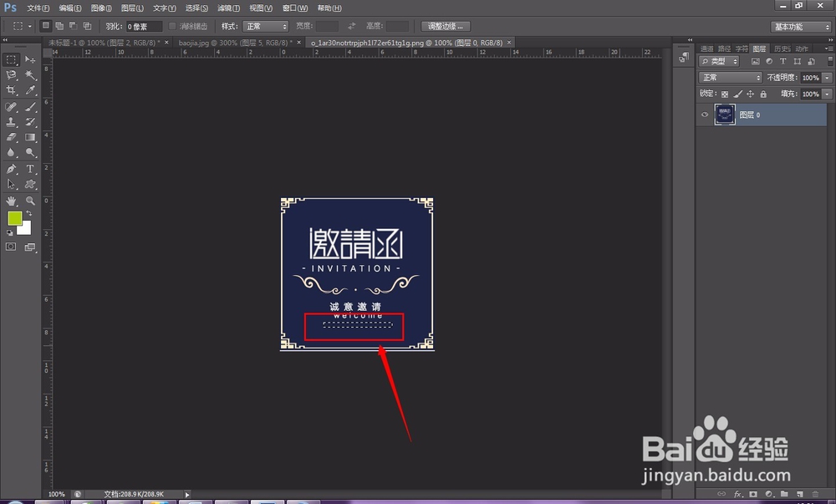Click the 调整边缘 button
836x504 pixels.
tap(446, 26)
